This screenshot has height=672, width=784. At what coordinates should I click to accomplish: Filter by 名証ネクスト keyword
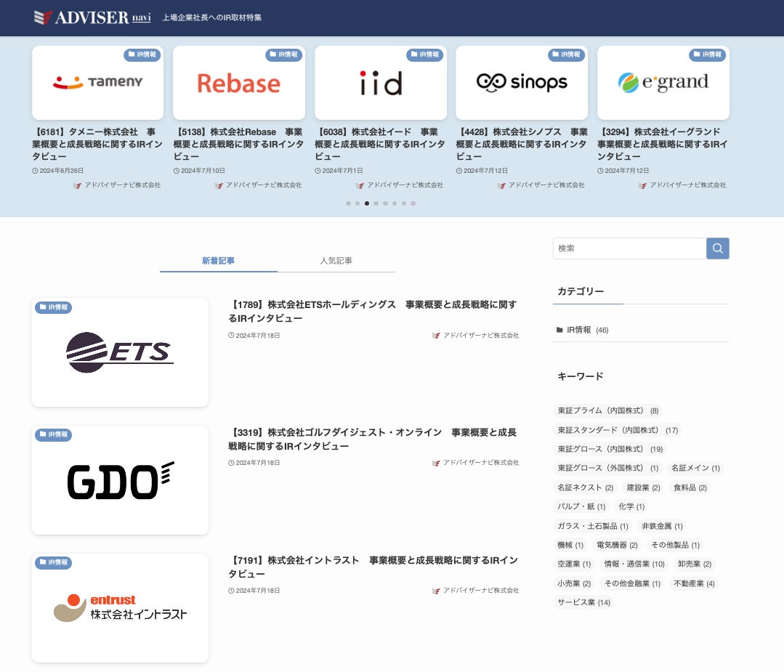tap(586, 488)
